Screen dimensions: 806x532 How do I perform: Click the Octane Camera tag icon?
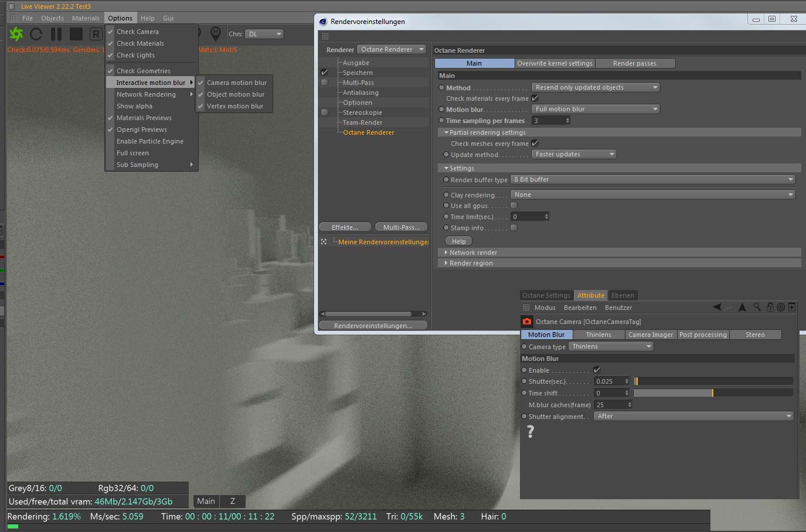[x=527, y=321]
